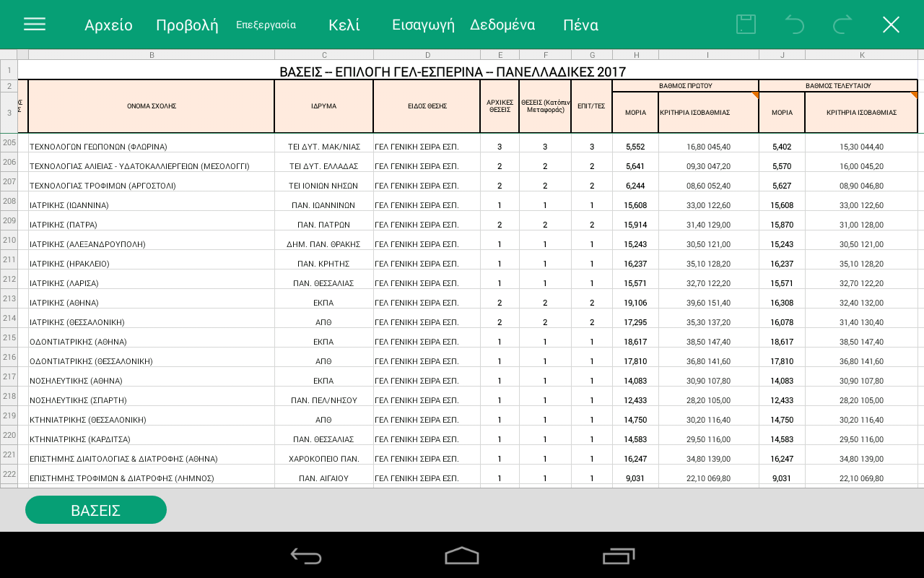Viewport: 924px width, 578px height.
Task: Tap the Android back button
Action: click(x=306, y=556)
